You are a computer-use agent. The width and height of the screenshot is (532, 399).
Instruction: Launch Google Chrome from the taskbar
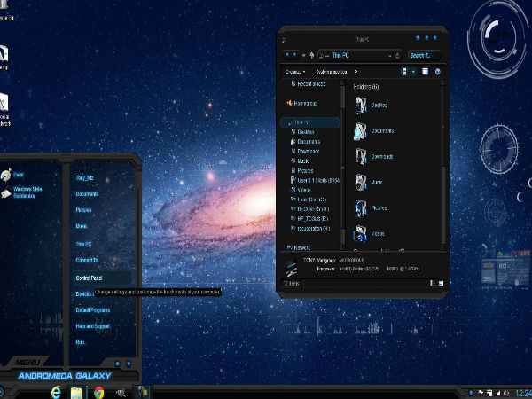[98, 393]
